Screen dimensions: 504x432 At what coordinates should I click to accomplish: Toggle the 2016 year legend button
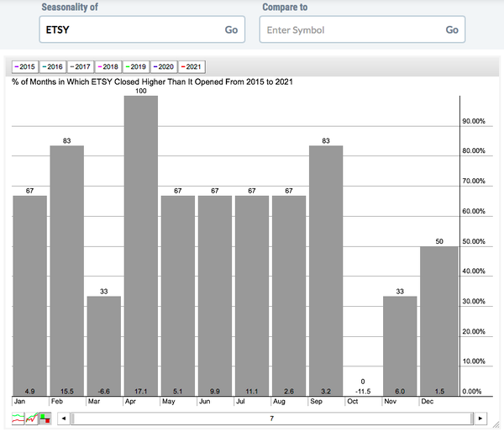[x=50, y=66]
